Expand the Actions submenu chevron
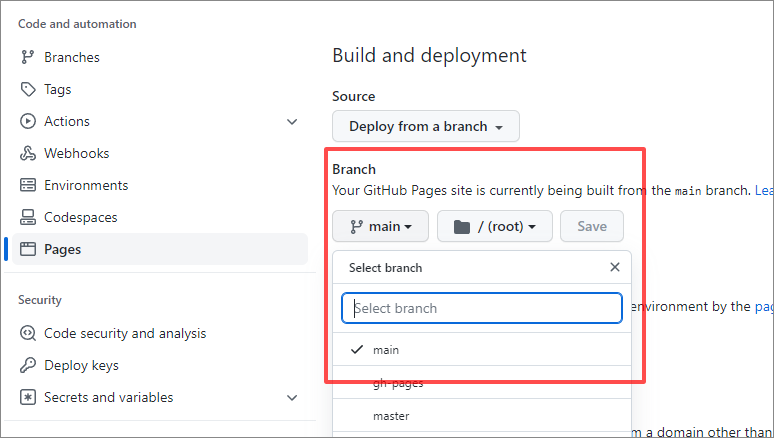Viewport: 774px width, 438px height. (x=292, y=121)
